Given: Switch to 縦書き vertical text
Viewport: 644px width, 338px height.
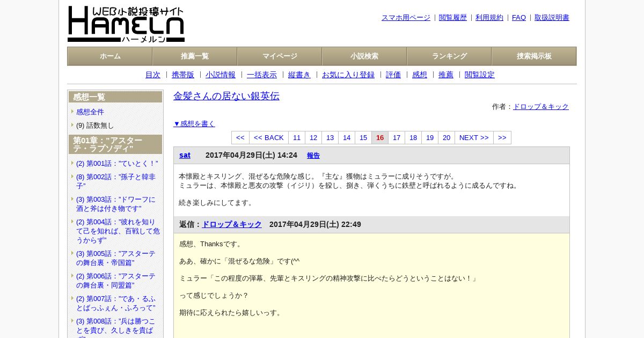Looking at the screenshot, I should 299,75.
